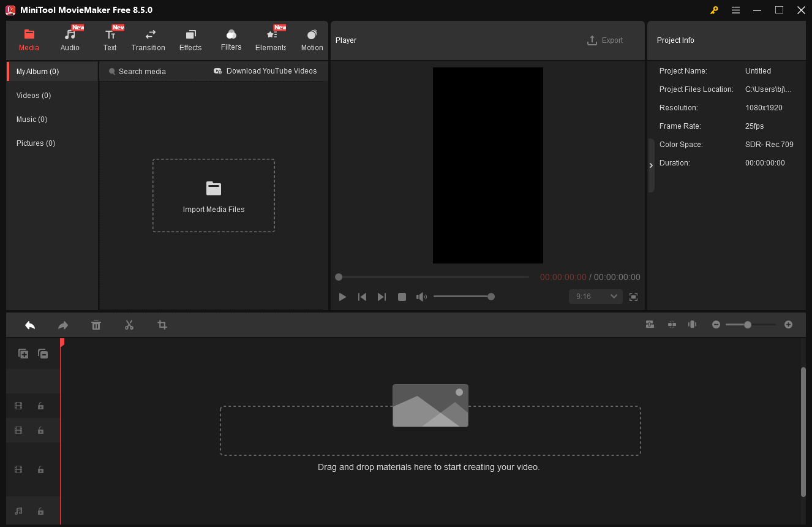This screenshot has width=812, height=527.
Task: Click the Delete (trash) icon on timeline
Action: (96, 325)
